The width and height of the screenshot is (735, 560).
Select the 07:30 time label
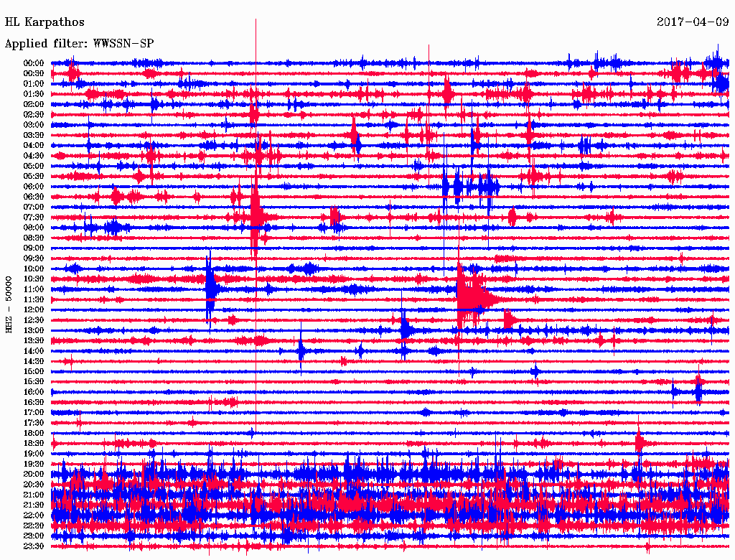pos(34,218)
